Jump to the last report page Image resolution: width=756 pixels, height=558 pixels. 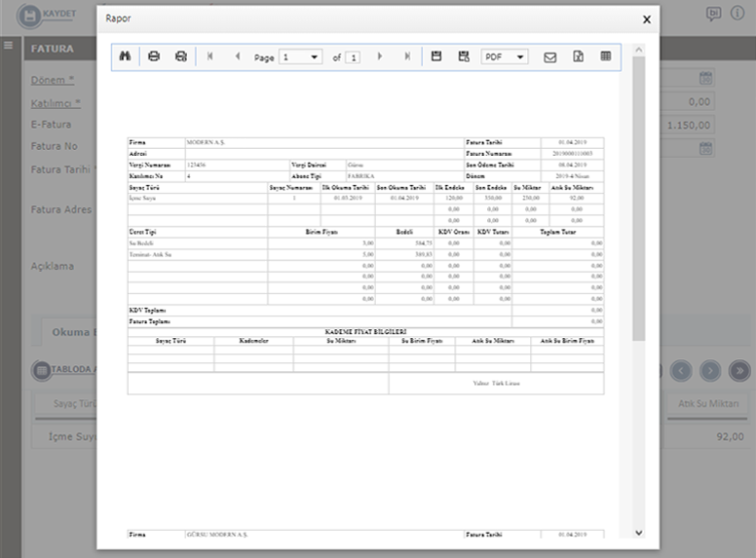407,57
